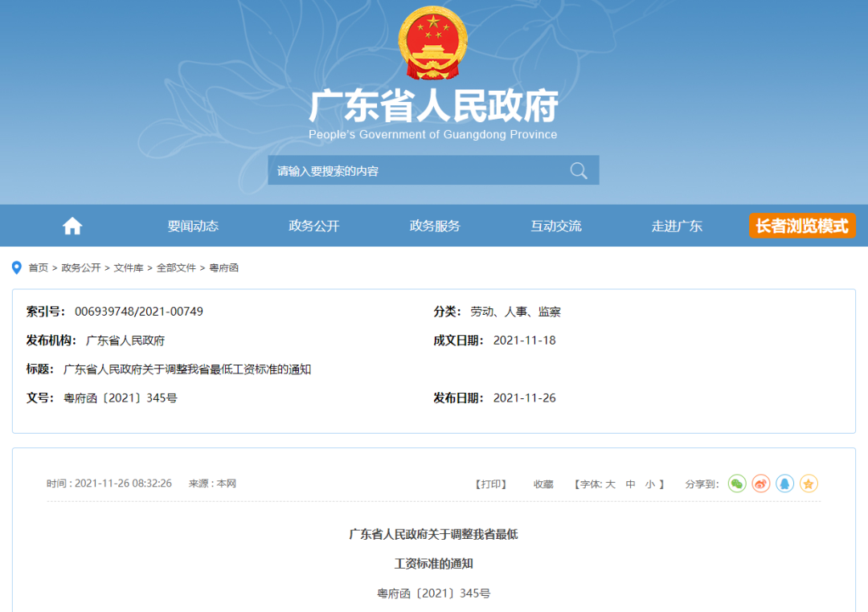Go to 政务公开 breadcrumb link
This screenshot has height=612, width=868.
click(x=81, y=267)
